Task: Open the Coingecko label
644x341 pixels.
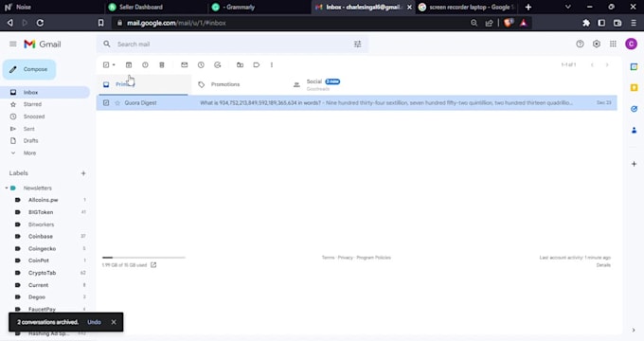Action: pos(42,249)
